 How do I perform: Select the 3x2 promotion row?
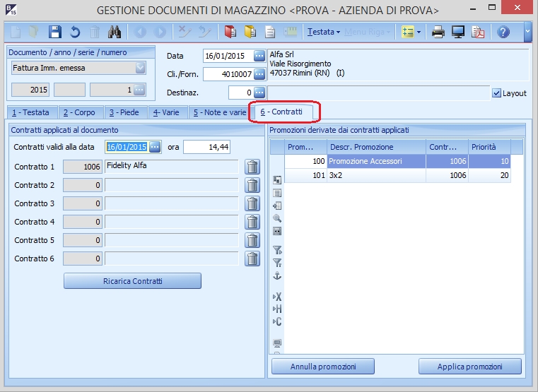pos(397,175)
